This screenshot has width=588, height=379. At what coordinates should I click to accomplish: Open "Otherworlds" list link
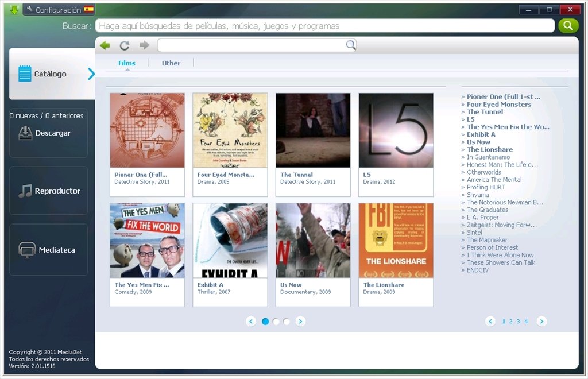[483, 172]
